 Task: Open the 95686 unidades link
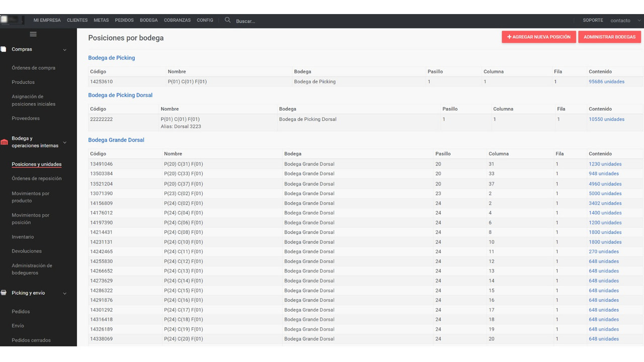pyautogui.click(x=607, y=81)
